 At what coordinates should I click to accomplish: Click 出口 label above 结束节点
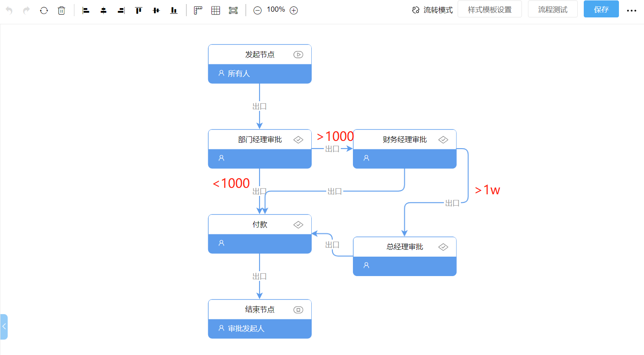[260, 276]
